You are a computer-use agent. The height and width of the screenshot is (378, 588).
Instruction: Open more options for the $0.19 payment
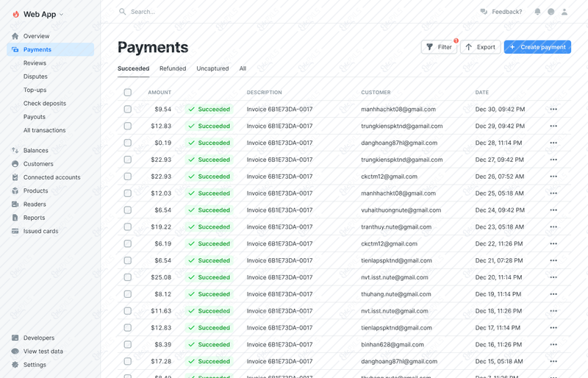click(x=553, y=143)
